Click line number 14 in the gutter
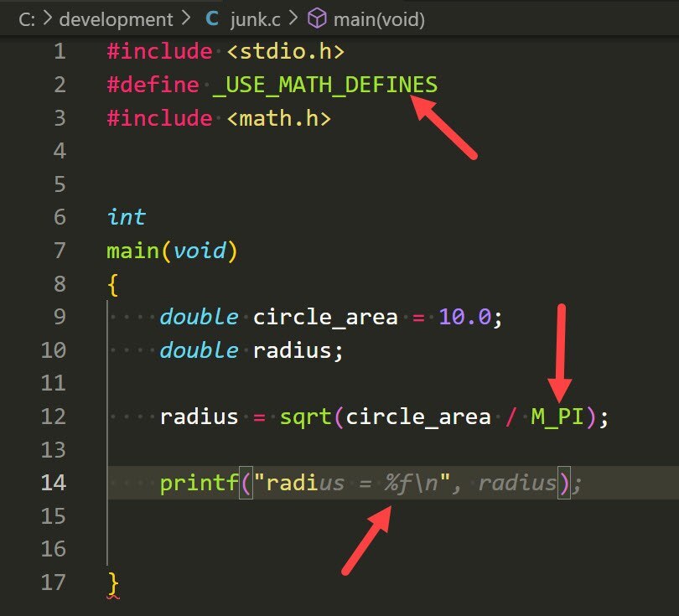Image resolution: width=679 pixels, height=616 pixels. coord(54,483)
